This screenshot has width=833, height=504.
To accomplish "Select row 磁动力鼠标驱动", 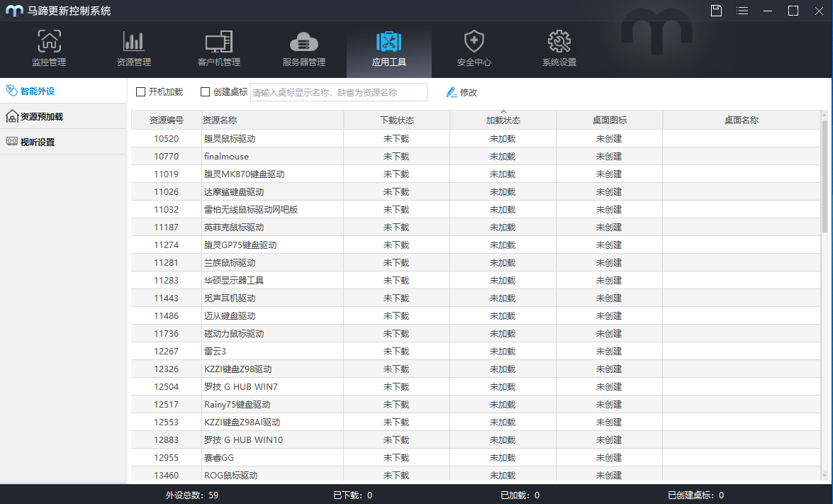I will pos(476,334).
